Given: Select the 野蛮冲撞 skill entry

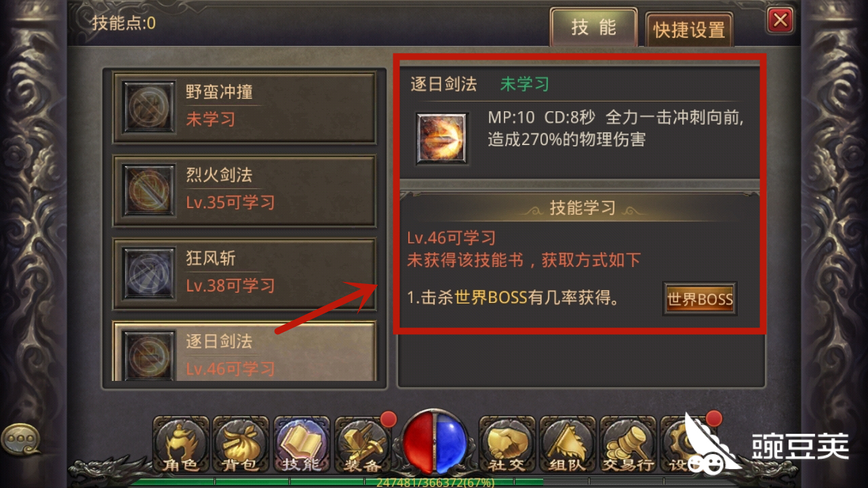Looking at the screenshot, I should pyautogui.click(x=244, y=108).
